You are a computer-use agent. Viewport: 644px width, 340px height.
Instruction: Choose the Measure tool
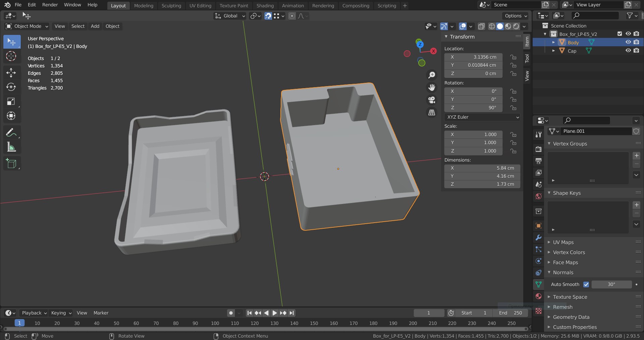(x=11, y=147)
